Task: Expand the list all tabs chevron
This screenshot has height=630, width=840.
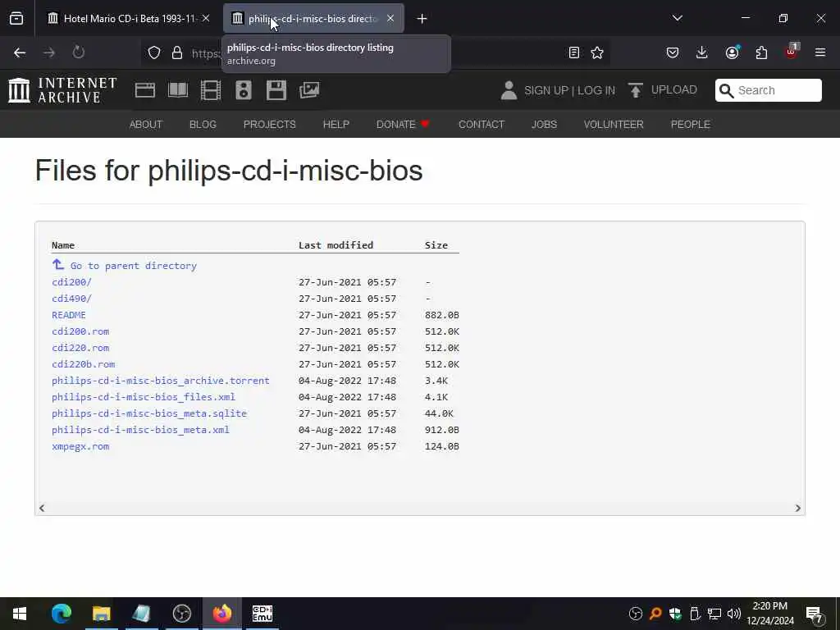Action: tap(677, 18)
